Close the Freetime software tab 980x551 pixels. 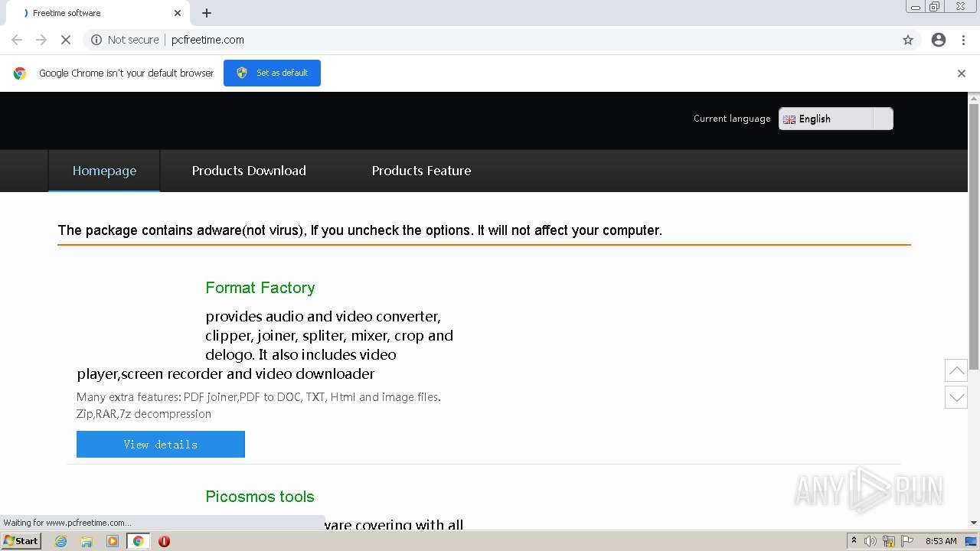pyautogui.click(x=178, y=13)
